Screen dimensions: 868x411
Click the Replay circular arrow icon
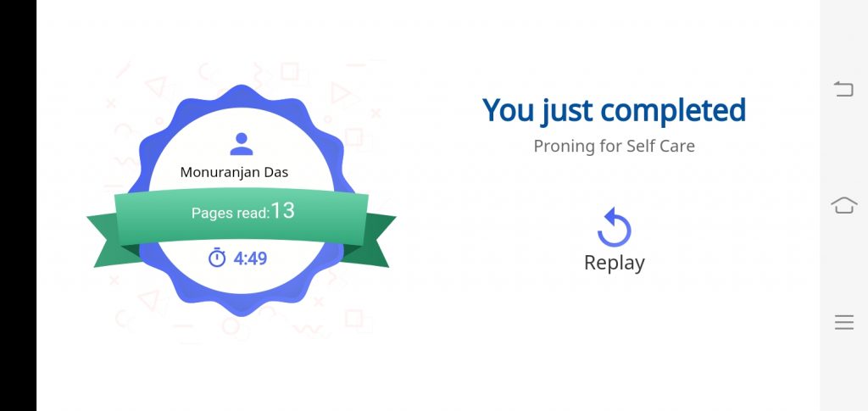pos(614,227)
